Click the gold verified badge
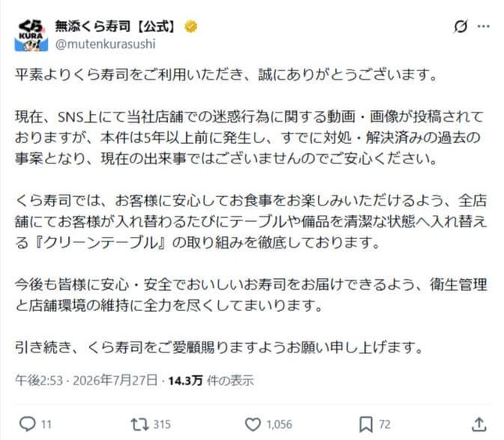The image size is (504, 440). tap(191, 27)
